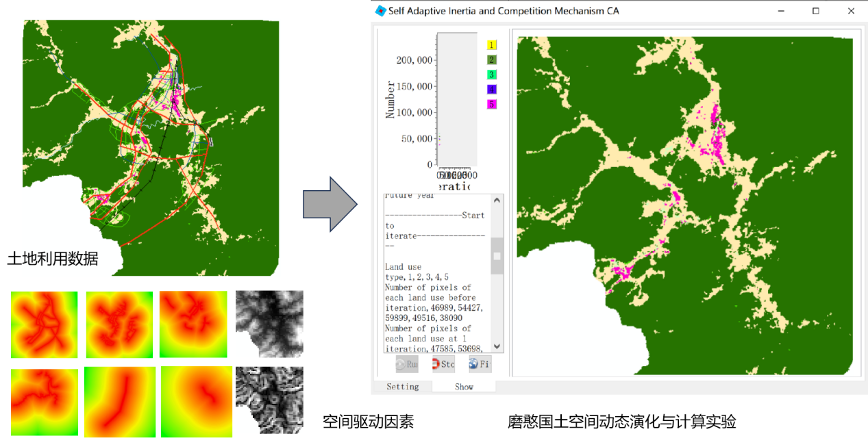Image resolution: width=868 pixels, height=438 pixels.
Task: Click dark green legend swatch labeled 2
Action: (491, 60)
